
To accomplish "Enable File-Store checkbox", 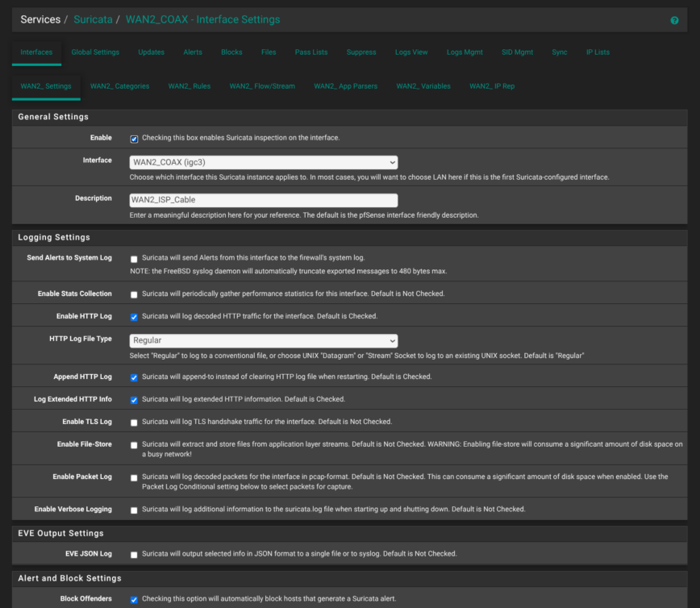I will [x=134, y=445].
